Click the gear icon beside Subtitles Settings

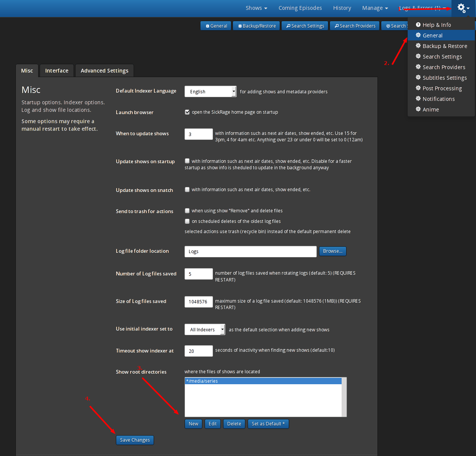tap(418, 77)
